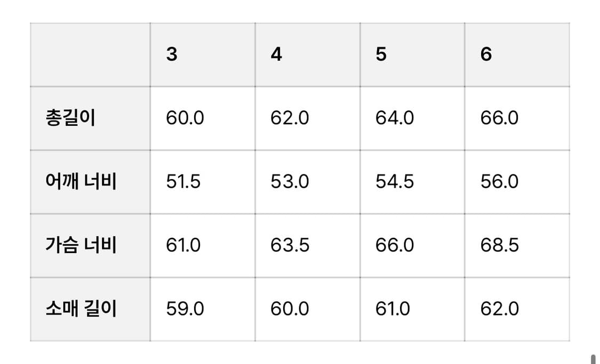Click the 가슴 너비 value 63.5
The image size is (600, 364).
[290, 245]
